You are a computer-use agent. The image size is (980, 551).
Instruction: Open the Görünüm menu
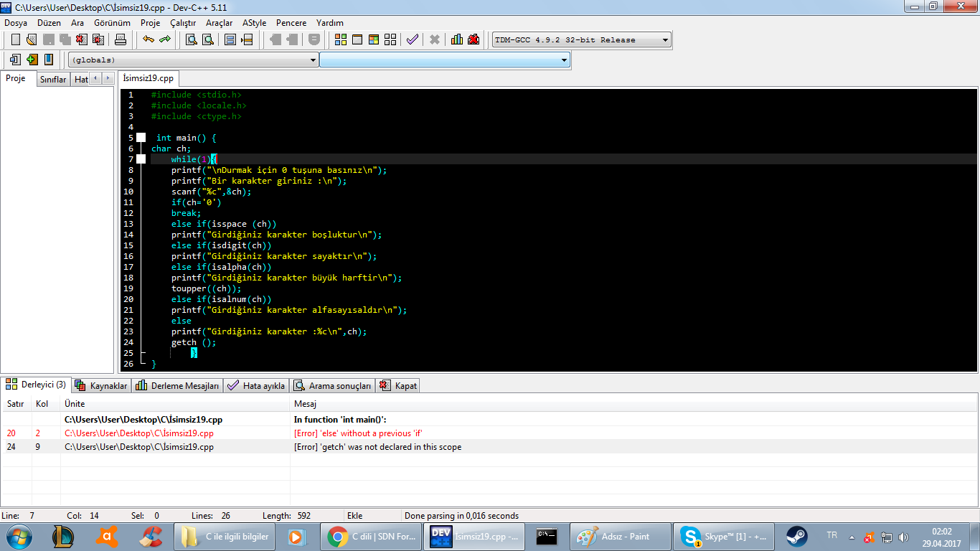pyautogui.click(x=112, y=23)
